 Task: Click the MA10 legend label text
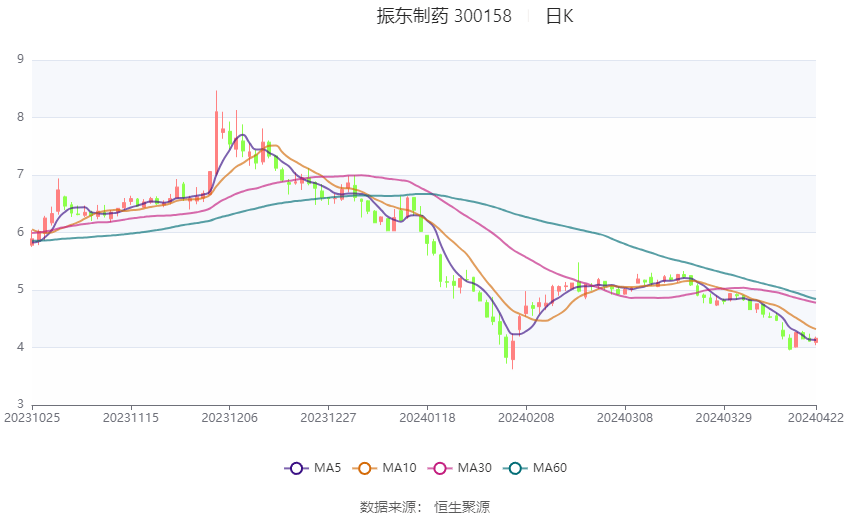(399, 468)
